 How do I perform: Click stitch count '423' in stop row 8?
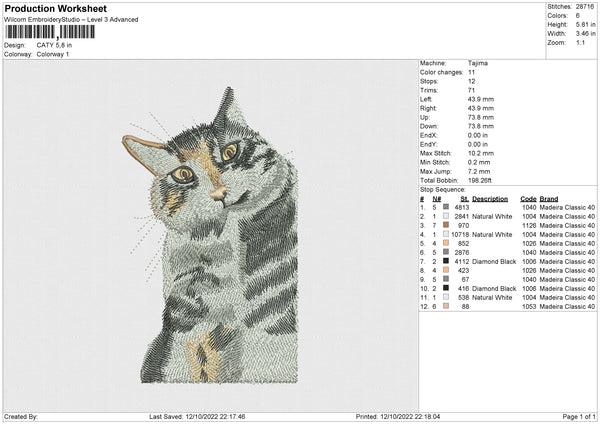coord(463,270)
